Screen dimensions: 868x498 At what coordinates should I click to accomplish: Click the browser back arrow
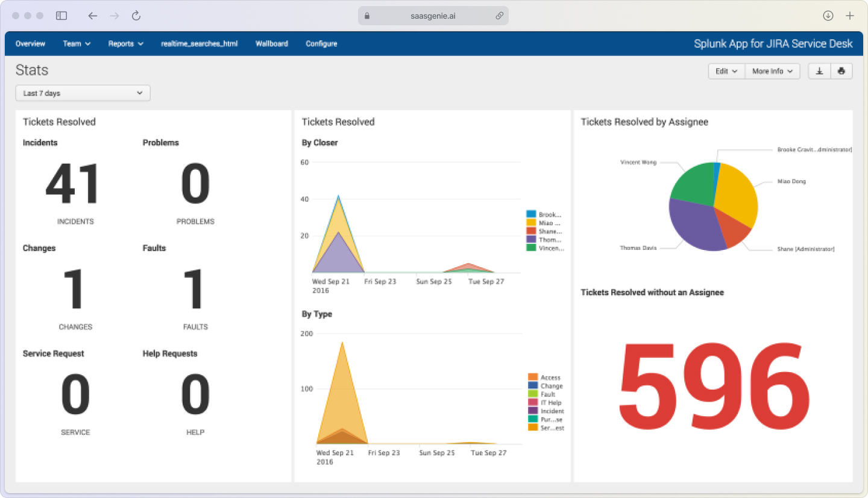pos(92,16)
